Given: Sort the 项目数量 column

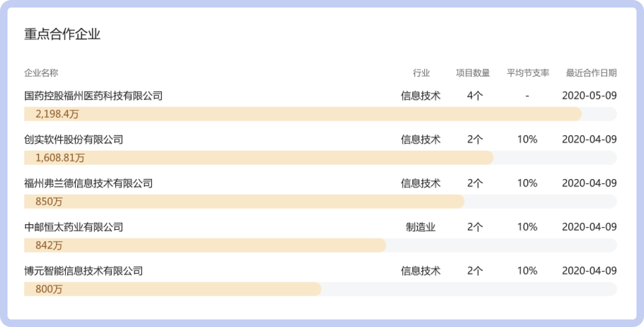Looking at the screenshot, I should [474, 73].
